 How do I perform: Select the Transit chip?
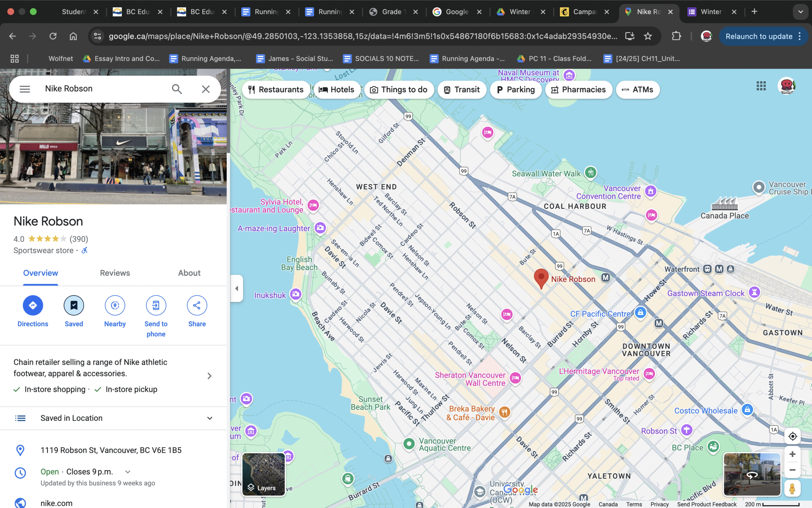click(x=462, y=90)
